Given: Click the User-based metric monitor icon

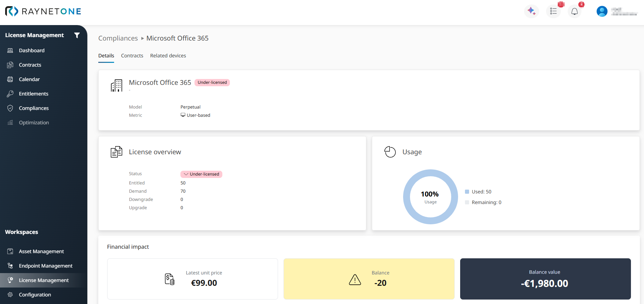Looking at the screenshot, I should (183, 115).
